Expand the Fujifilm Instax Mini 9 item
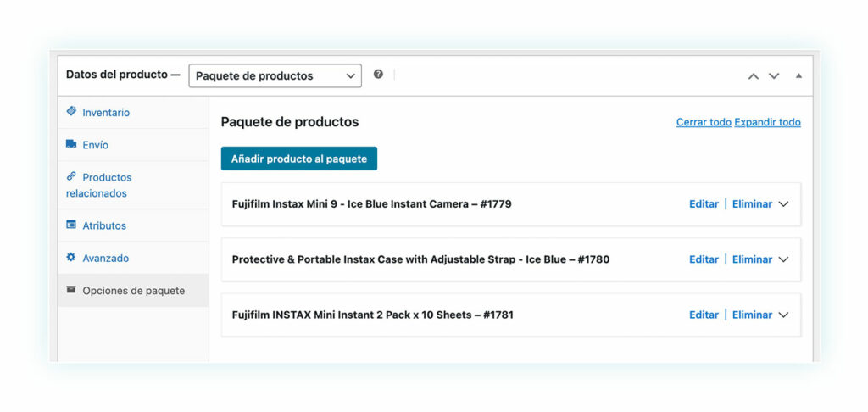The image size is (868, 412). [783, 203]
